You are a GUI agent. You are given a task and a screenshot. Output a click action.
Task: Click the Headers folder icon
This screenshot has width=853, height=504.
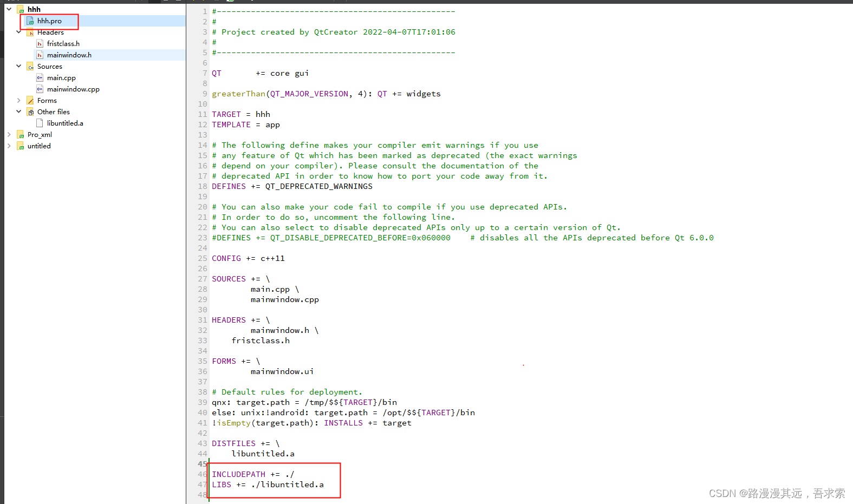(30, 32)
